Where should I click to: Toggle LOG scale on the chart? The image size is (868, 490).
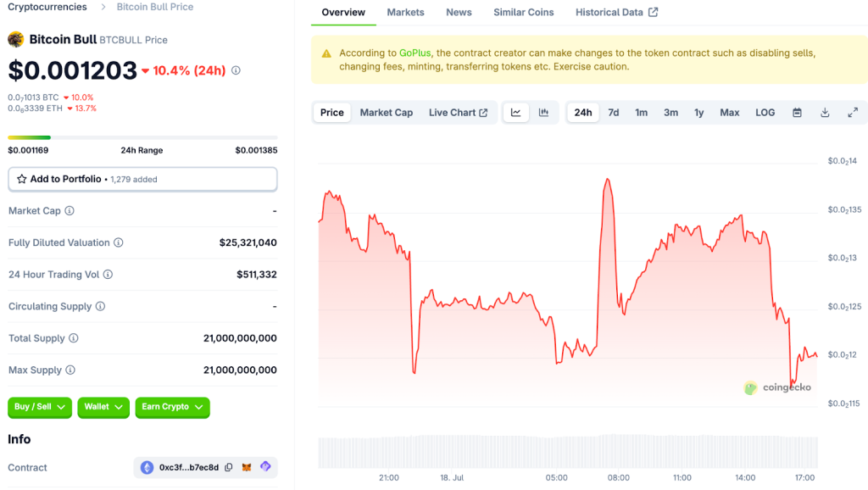[x=765, y=113]
